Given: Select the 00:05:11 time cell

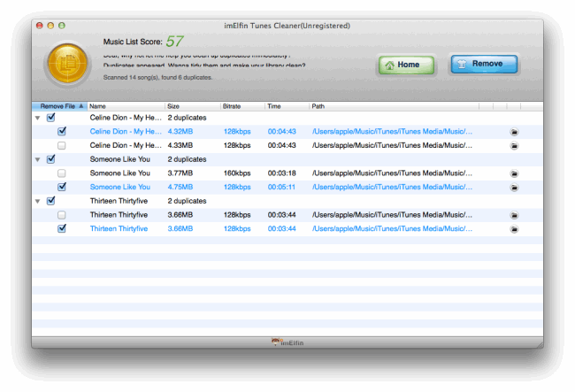Looking at the screenshot, I should point(281,187).
